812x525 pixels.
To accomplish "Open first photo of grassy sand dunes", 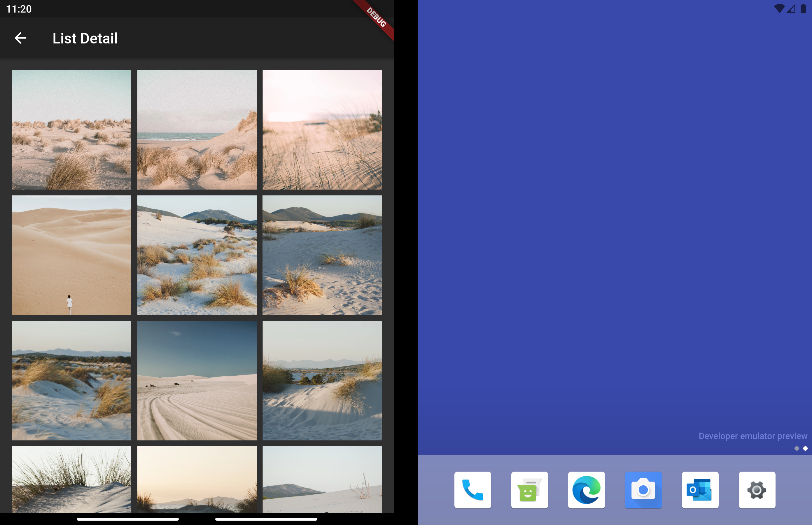I will pyautogui.click(x=71, y=129).
